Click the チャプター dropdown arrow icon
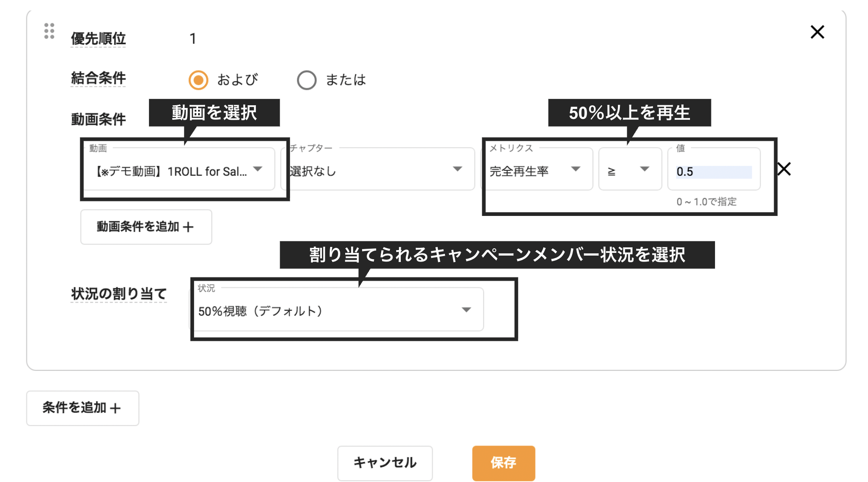Screen dimensions: 868x482 (458, 169)
